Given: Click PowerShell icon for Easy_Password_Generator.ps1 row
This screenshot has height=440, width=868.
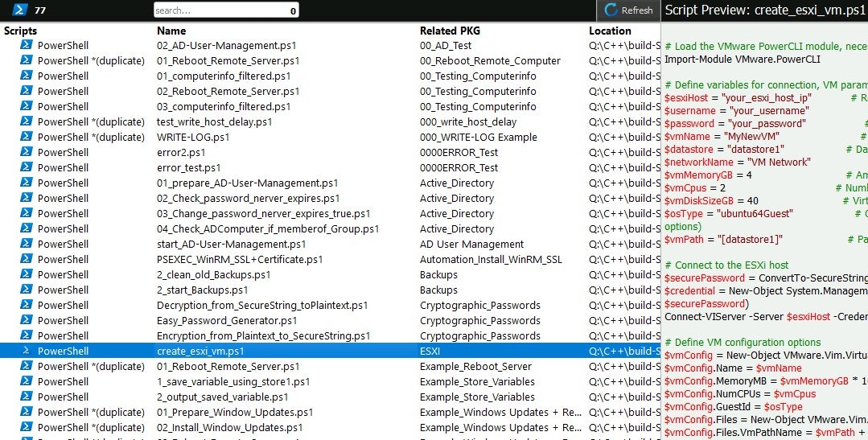Looking at the screenshot, I should coord(26,320).
